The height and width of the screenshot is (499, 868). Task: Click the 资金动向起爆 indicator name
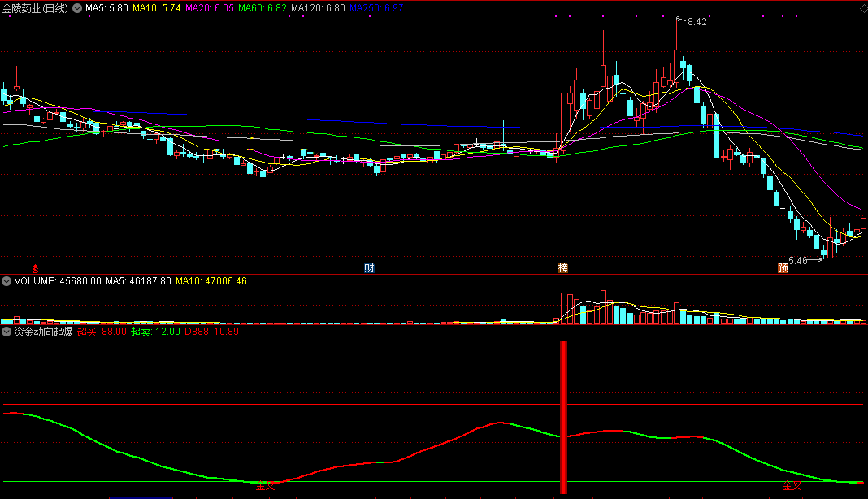[x=43, y=332]
